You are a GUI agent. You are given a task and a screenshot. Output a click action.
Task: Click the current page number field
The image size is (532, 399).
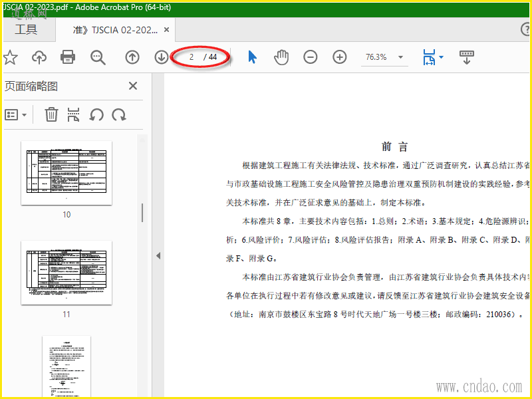192,57
